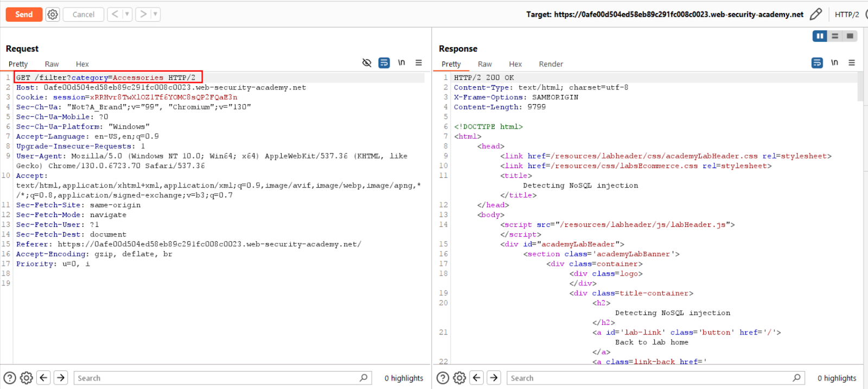Toggle \n non-printable chars in Response
Screen dimensions: 868x389
834,63
